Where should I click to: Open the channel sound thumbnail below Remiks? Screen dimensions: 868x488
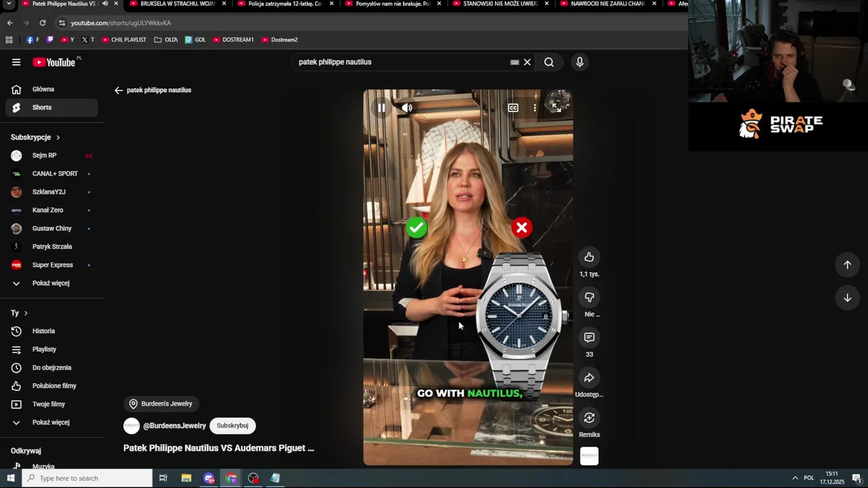pyautogui.click(x=589, y=456)
